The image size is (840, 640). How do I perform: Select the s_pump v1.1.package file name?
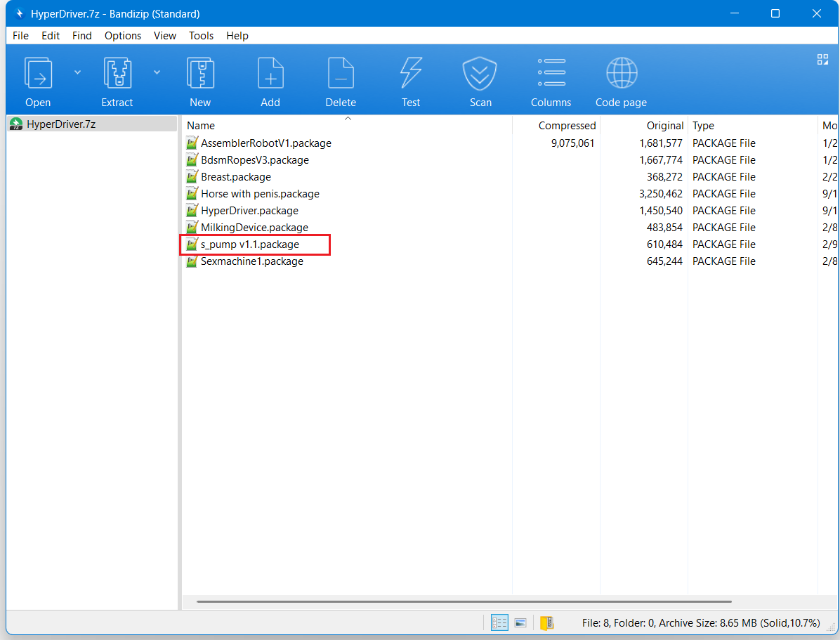[x=250, y=244]
